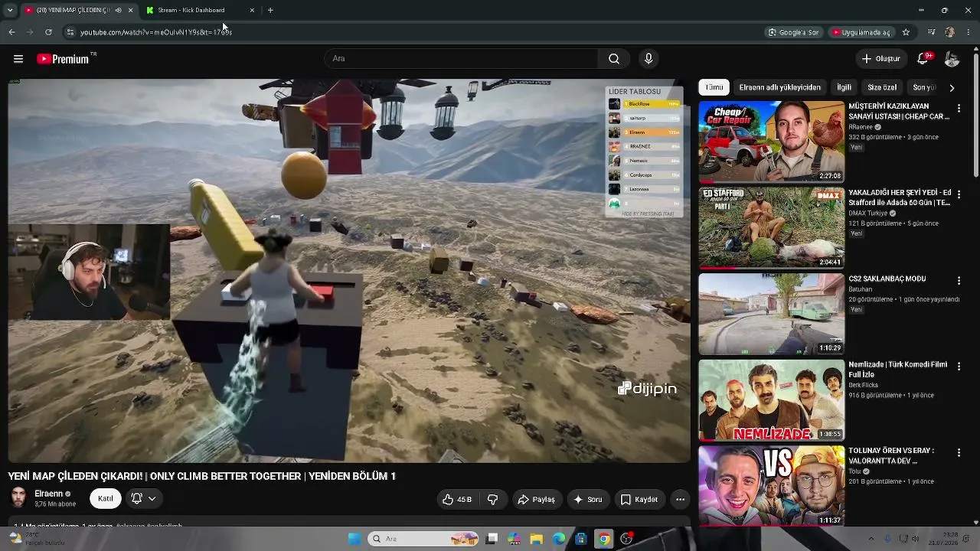This screenshot has width=980, height=551.
Task: Open Windows Start menu
Action: click(354, 539)
